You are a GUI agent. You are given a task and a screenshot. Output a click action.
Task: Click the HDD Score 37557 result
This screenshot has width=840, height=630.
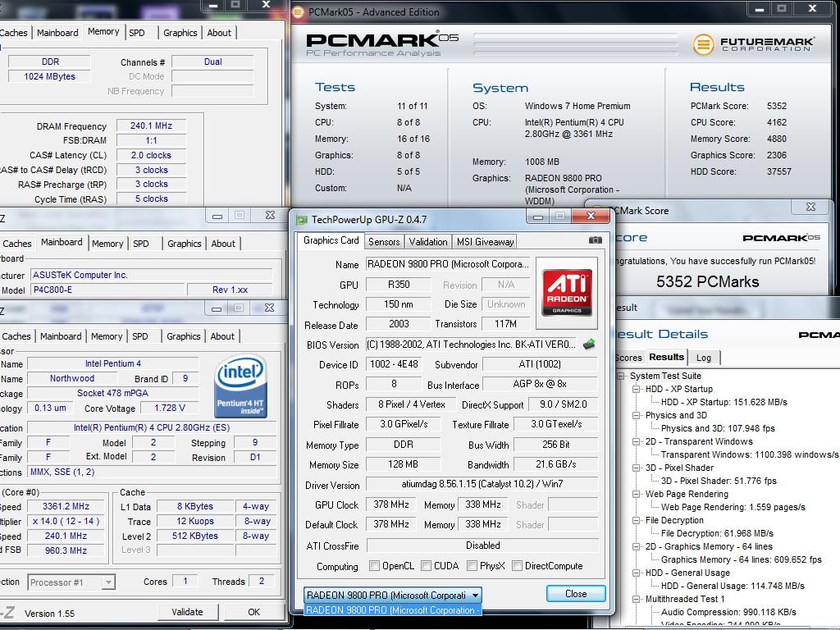(779, 171)
